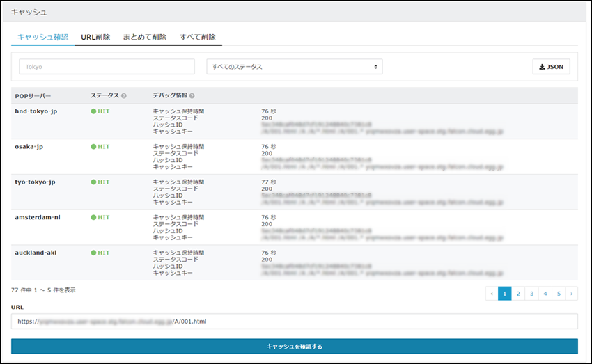Click the Tokyo POP server search field
Image resolution: width=592 pixels, height=364 pixels.
coord(107,67)
